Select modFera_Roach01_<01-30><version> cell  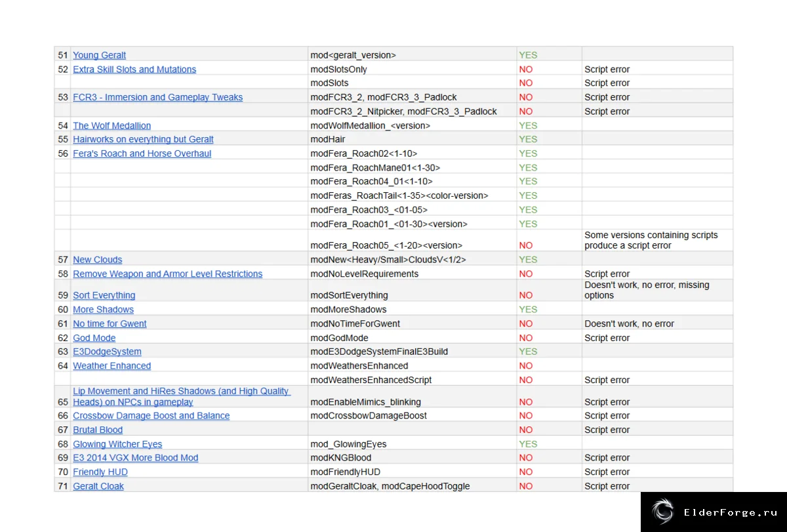(x=412, y=224)
